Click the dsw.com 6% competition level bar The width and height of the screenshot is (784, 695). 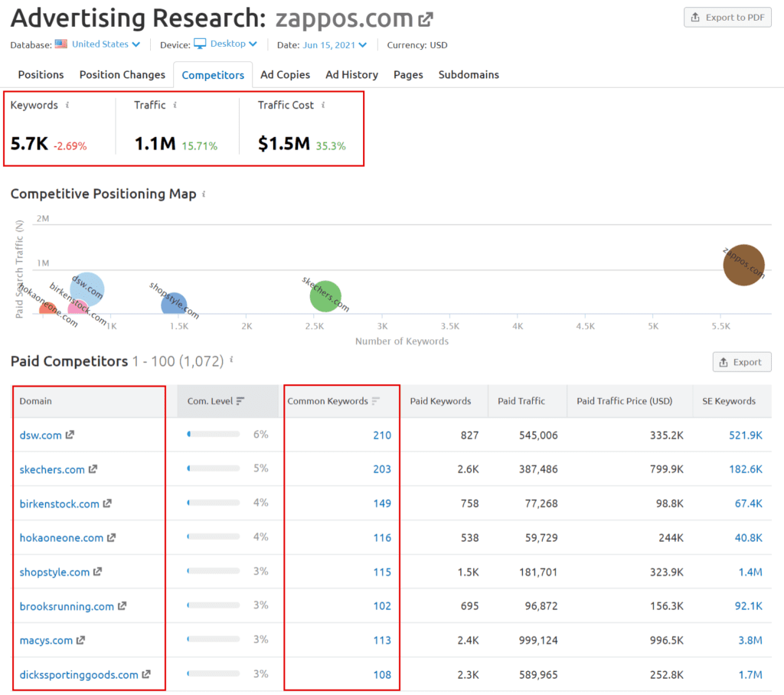click(214, 434)
